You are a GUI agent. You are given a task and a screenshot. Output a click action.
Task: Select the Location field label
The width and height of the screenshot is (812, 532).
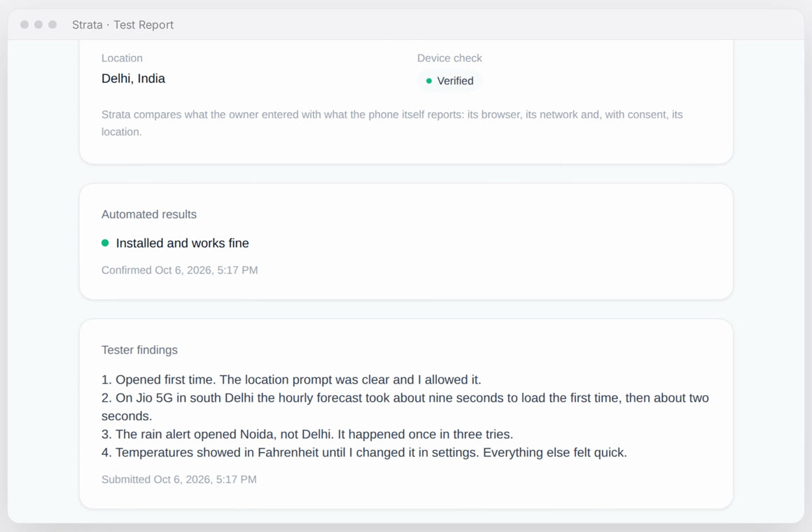[x=122, y=58]
